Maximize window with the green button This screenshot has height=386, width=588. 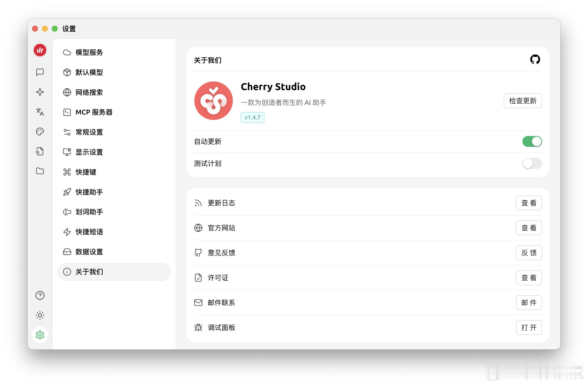pos(55,29)
